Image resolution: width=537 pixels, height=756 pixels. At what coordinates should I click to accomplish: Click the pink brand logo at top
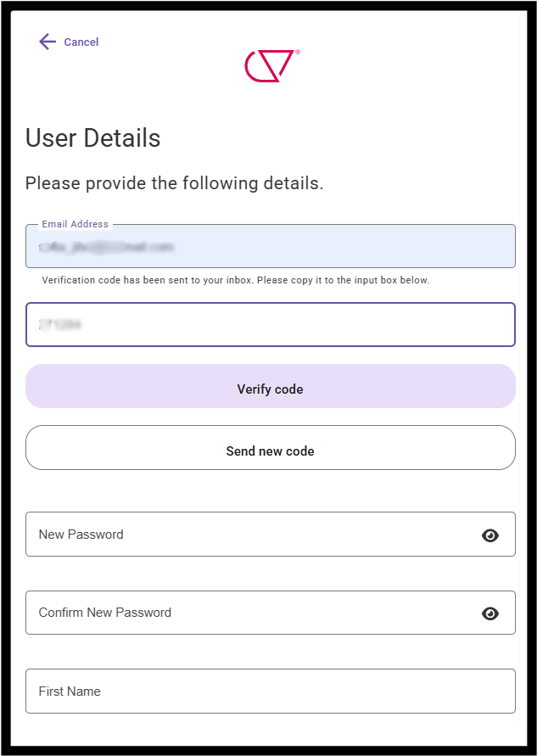[x=269, y=66]
